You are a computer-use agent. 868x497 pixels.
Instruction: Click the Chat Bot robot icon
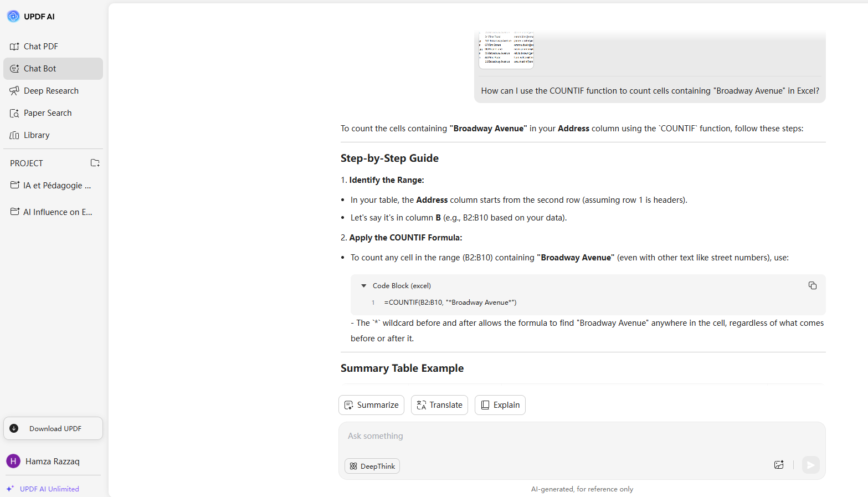(x=14, y=69)
